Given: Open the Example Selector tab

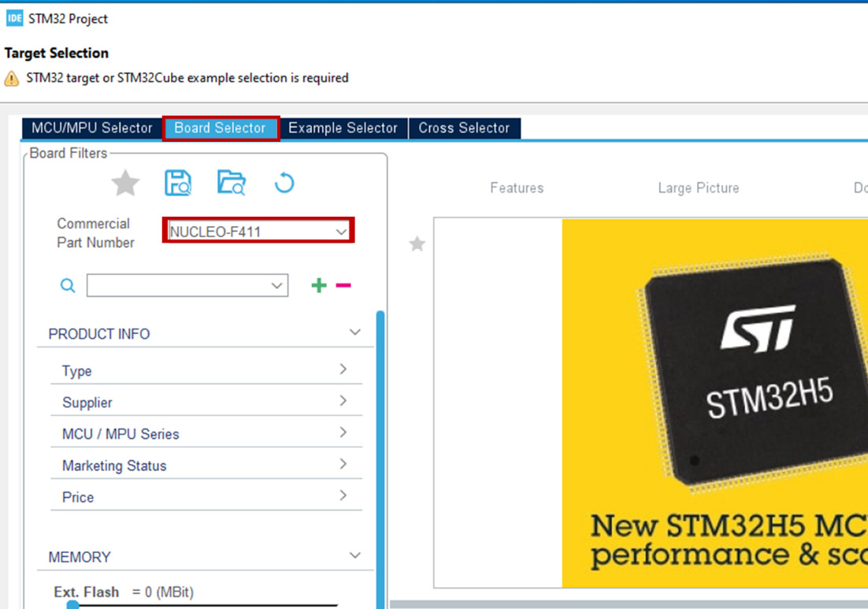Looking at the screenshot, I should point(343,128).
